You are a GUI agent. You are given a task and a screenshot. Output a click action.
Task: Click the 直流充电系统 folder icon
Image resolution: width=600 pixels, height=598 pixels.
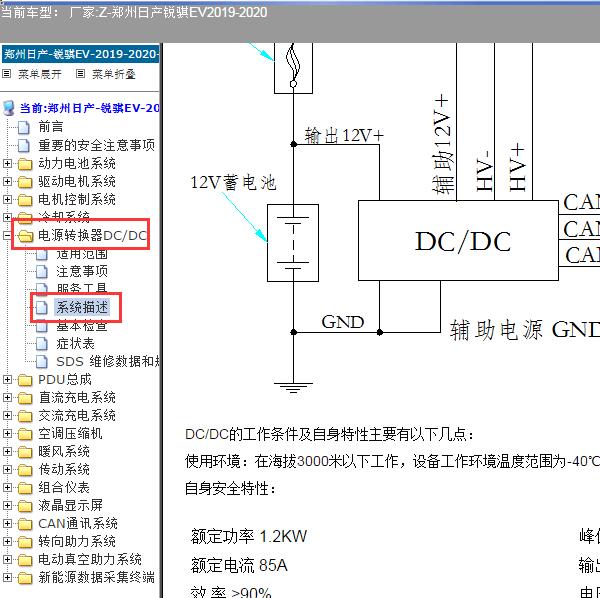point(25,398)
